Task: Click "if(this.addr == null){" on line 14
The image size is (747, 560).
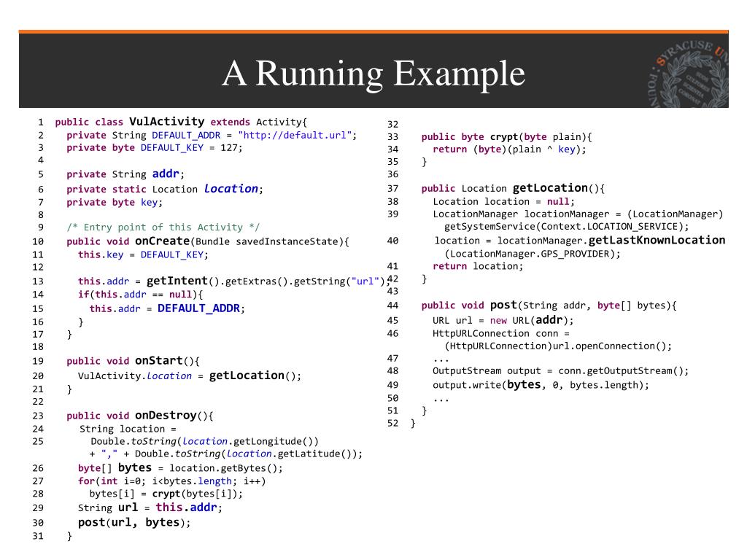Action: [141, 295]
